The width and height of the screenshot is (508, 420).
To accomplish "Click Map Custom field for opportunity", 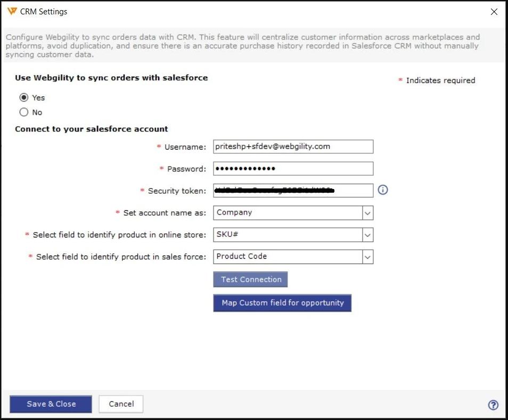I will [x=282, y=303].
